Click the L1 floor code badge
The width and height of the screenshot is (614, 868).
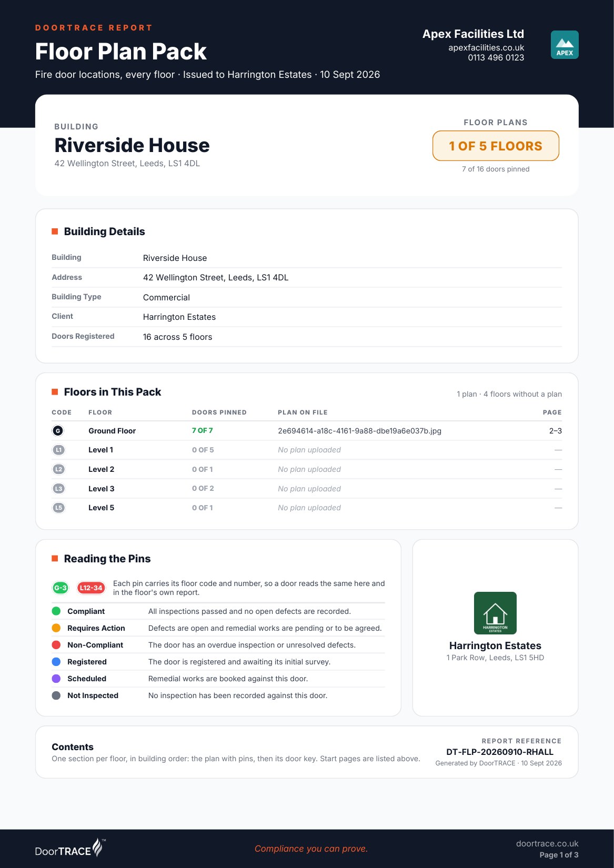(58, 450)
